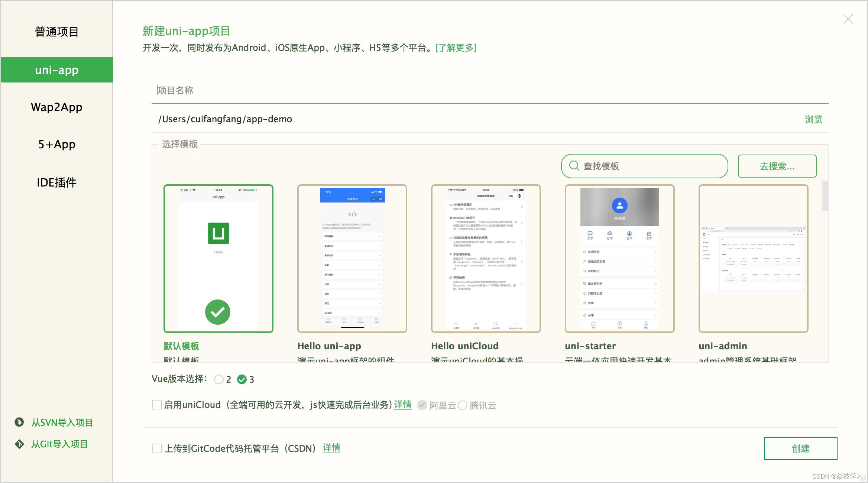The width and height of the screenshot is (868, 483).
Task: Import project via 从Git导入项目 link
Action: (59, 444)
